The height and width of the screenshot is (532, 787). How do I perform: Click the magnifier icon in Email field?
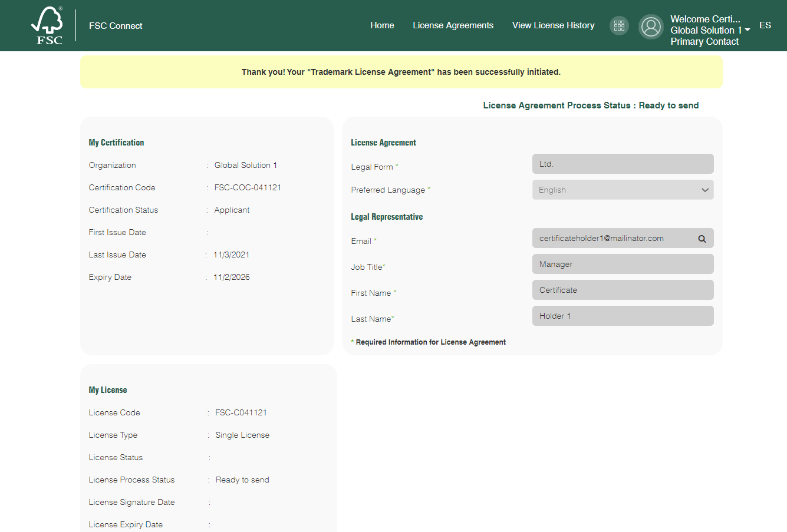coord(702,239)
